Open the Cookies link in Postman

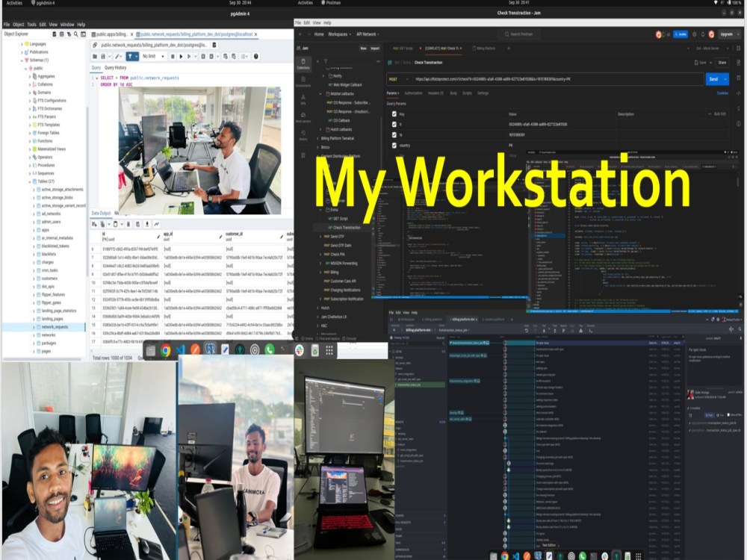pos(722,93)
